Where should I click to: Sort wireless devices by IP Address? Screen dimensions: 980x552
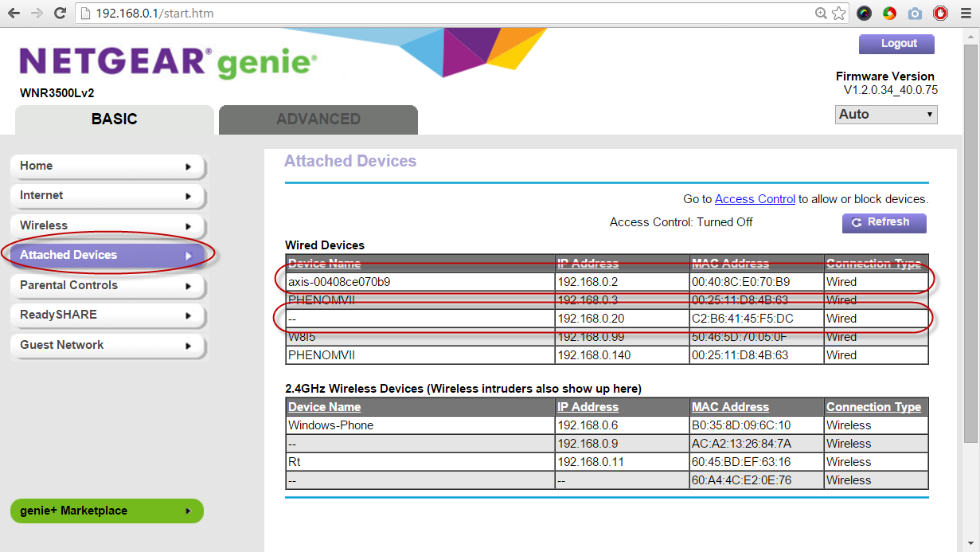[588, 407]
